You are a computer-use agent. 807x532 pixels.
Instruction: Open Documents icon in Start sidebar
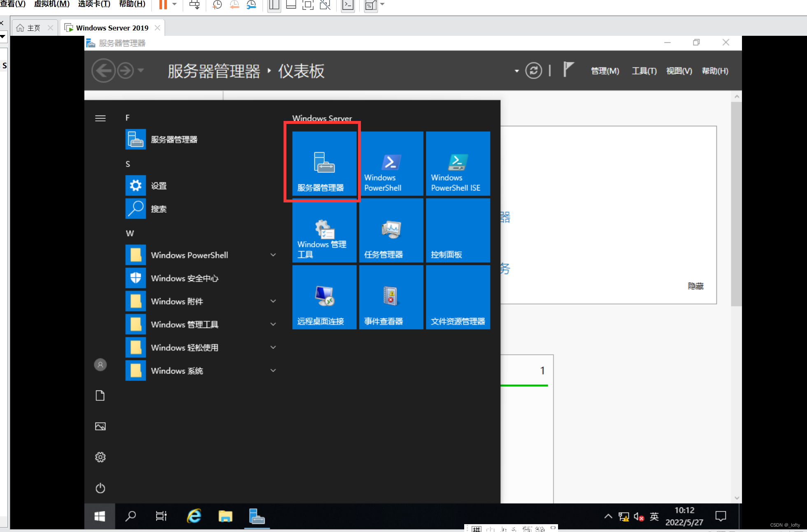pos(100,395)
